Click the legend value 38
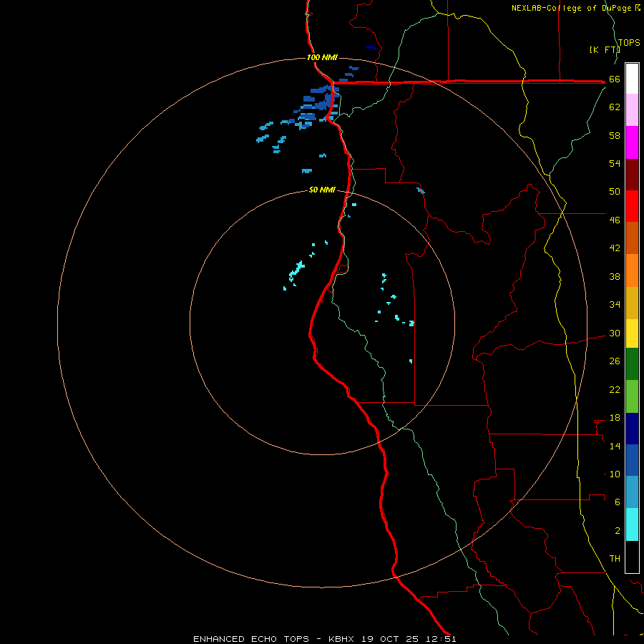This screenshot has width=644, height=644. coord(615,277)
